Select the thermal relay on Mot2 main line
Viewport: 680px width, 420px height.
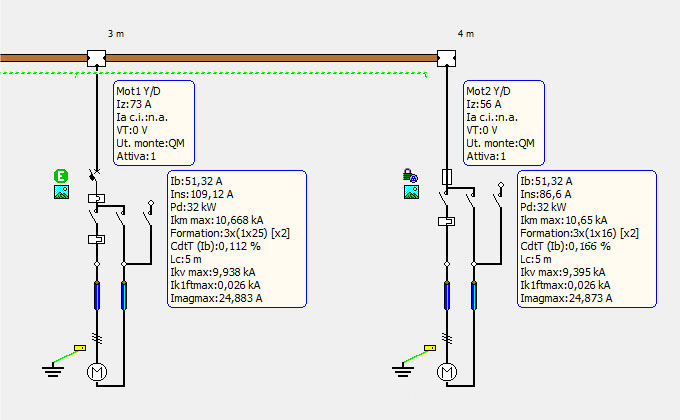pyautogui.click(x=446, y=221)
